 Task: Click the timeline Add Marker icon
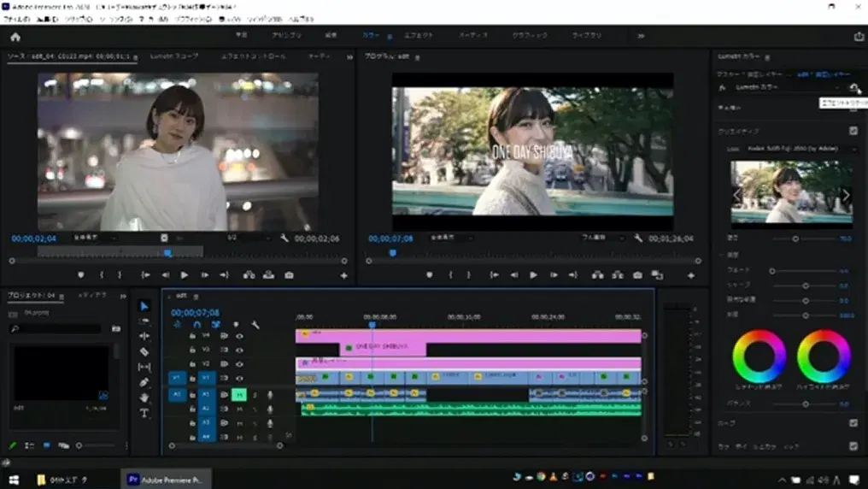tap(236, 325)
